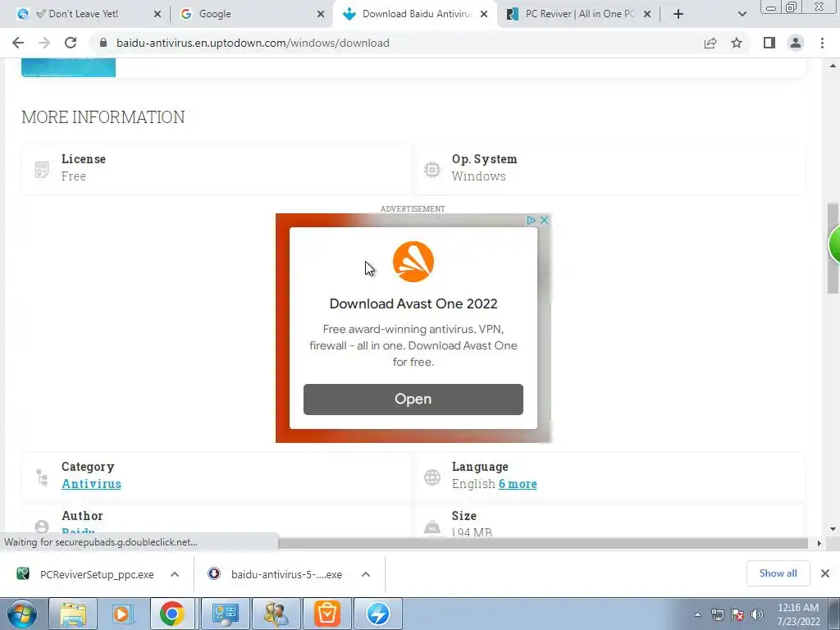Image resolution: width=840 pixels, height=630 pixels.
Task: Click the Op. System chip icon
Action: coord(431,169)
